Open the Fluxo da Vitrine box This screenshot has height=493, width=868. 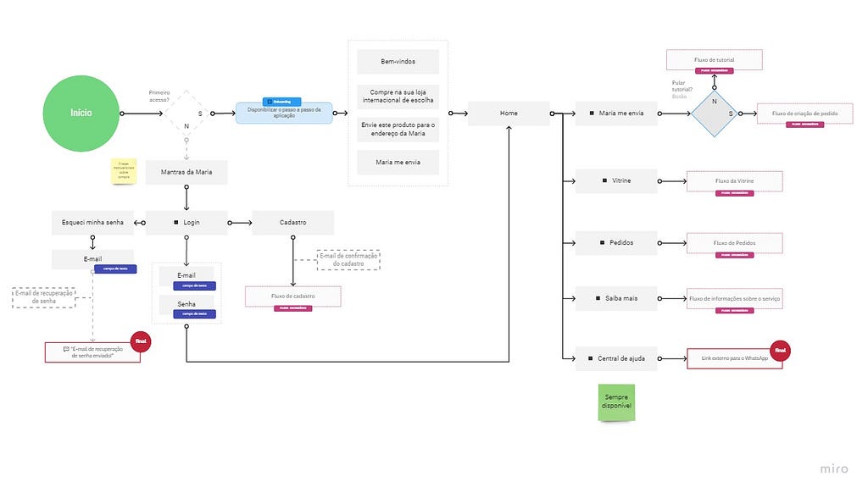click(735, 181)
